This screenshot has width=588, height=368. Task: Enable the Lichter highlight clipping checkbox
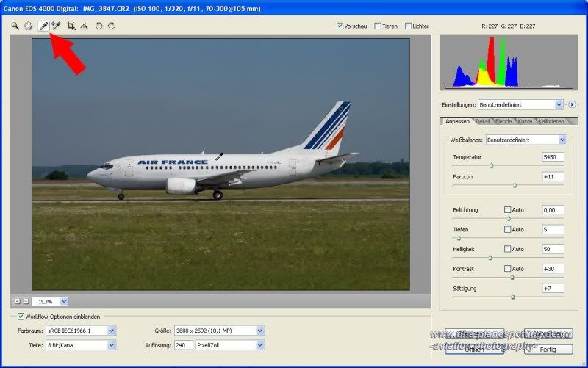(x=408, y=26)
